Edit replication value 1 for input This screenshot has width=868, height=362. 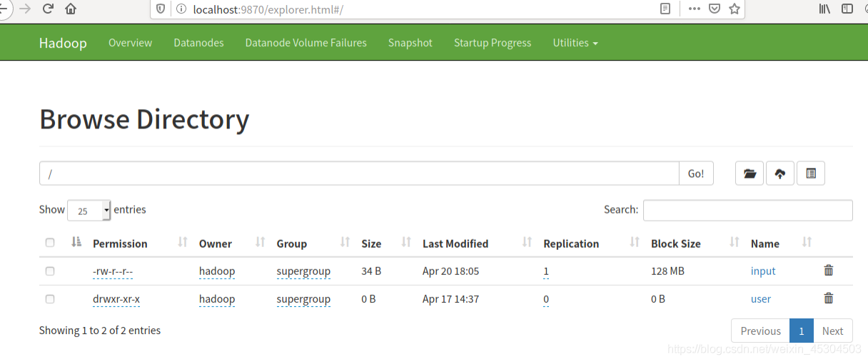546,271
